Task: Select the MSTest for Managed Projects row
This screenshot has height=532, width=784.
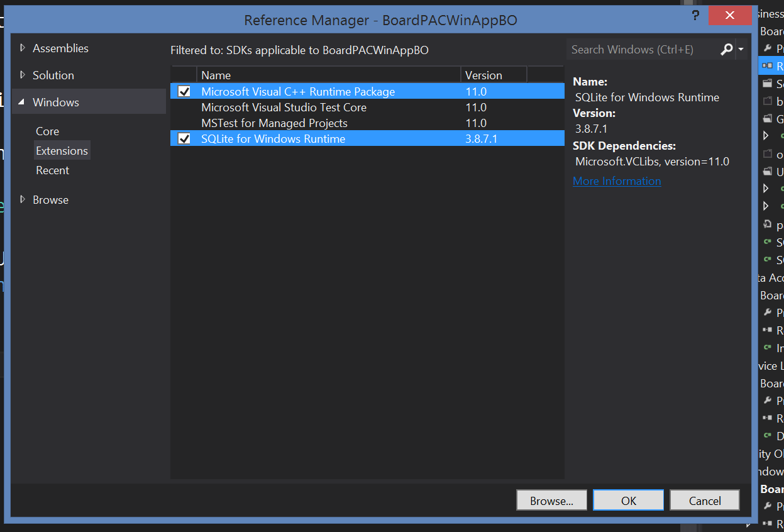Action: point(367,123)
